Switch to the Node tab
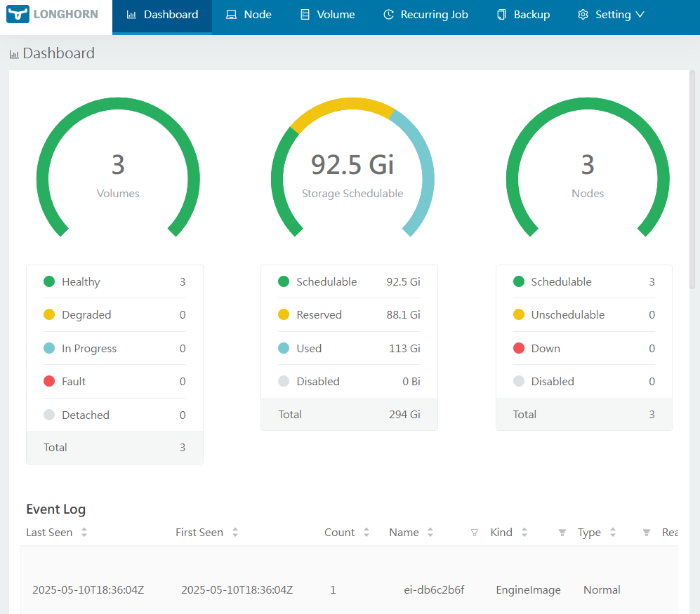The image size is (700, 614). click(x=249, y=14)
